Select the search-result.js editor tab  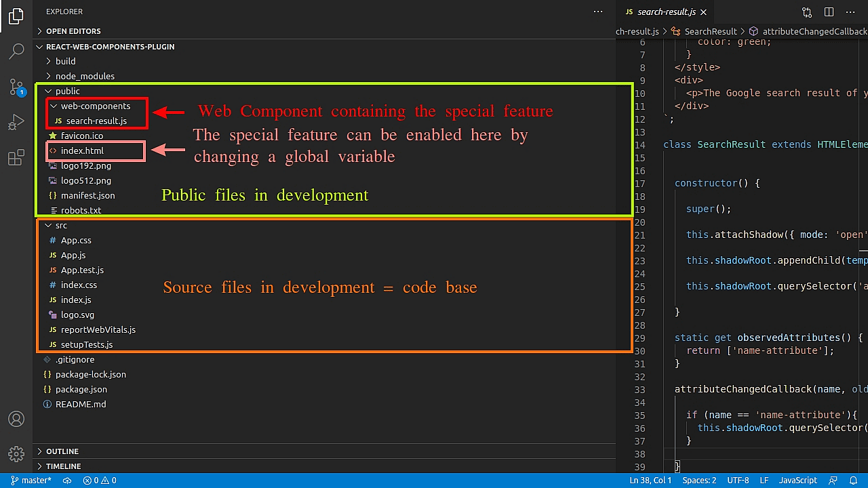(x=665, y=12)
